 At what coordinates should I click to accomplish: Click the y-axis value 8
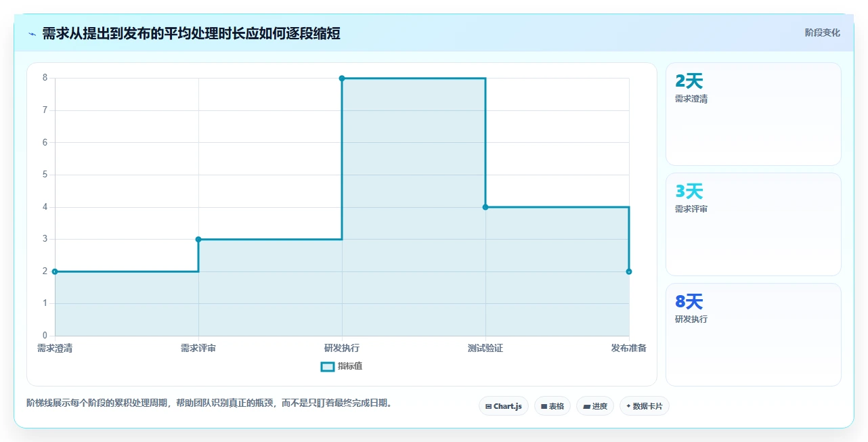(45, 78)
